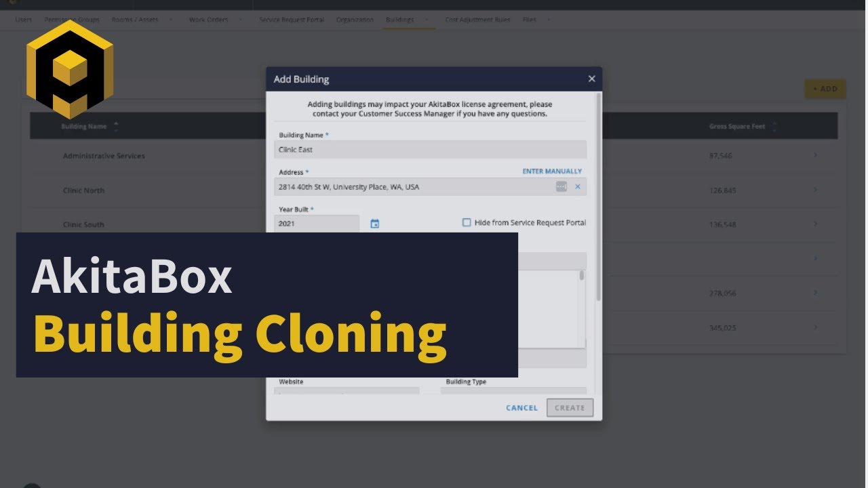The width and height of the screenshot is (868, 488).
Task: Clear the address field with the X icon
Action: pos(578,187)
